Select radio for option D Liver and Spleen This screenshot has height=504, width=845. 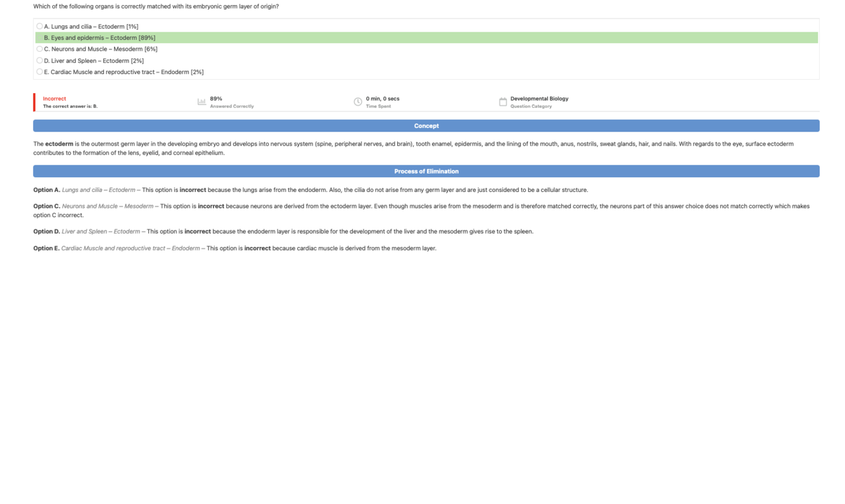click(39, 60)
